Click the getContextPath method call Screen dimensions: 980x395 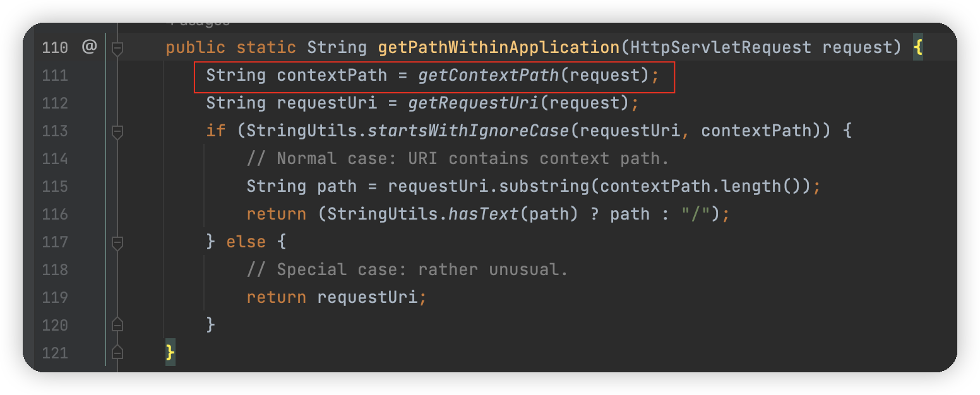click(488, 75)
